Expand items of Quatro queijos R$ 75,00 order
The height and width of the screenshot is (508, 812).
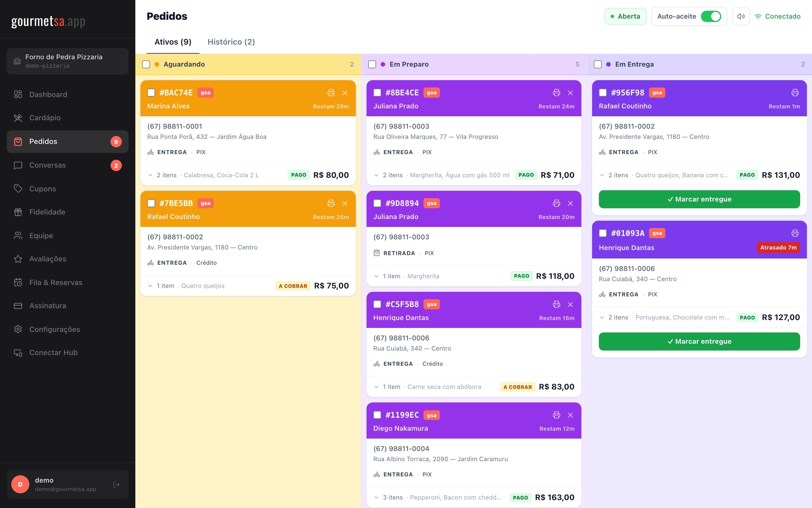[x=150, y=286]
